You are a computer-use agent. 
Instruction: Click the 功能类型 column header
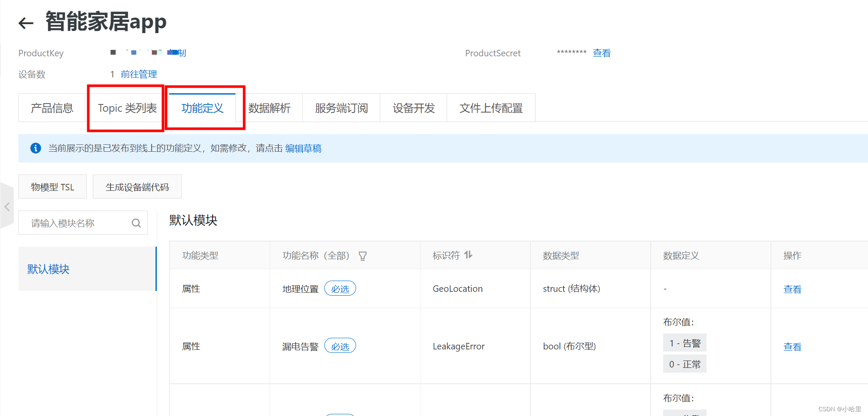click(x=200, y=256)
